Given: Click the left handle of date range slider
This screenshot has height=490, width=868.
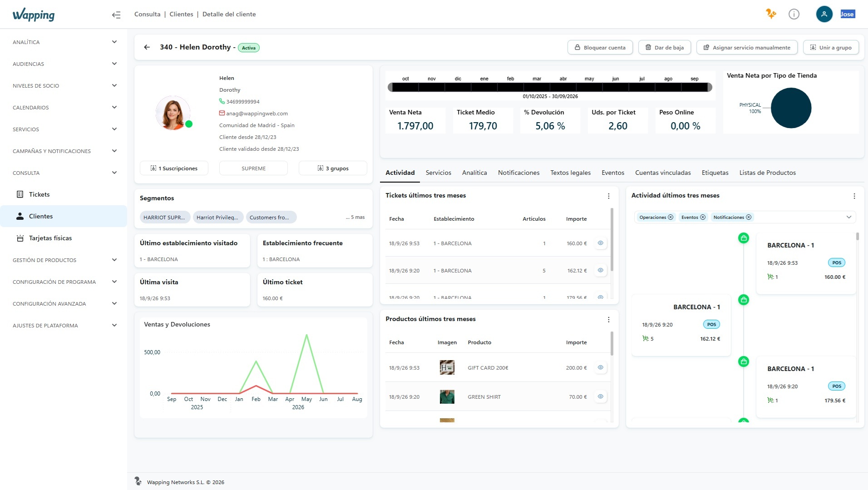Looking at the screenshot, I should coord(390,87).
